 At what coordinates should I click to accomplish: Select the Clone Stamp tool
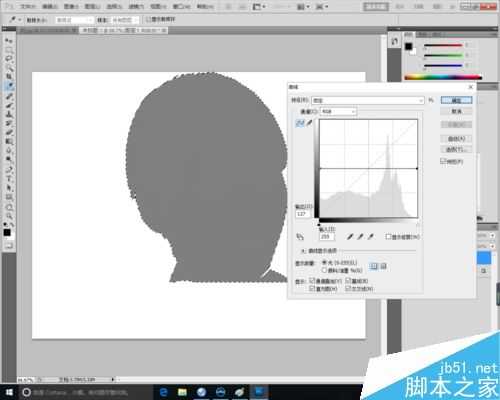tap(9, 115)
